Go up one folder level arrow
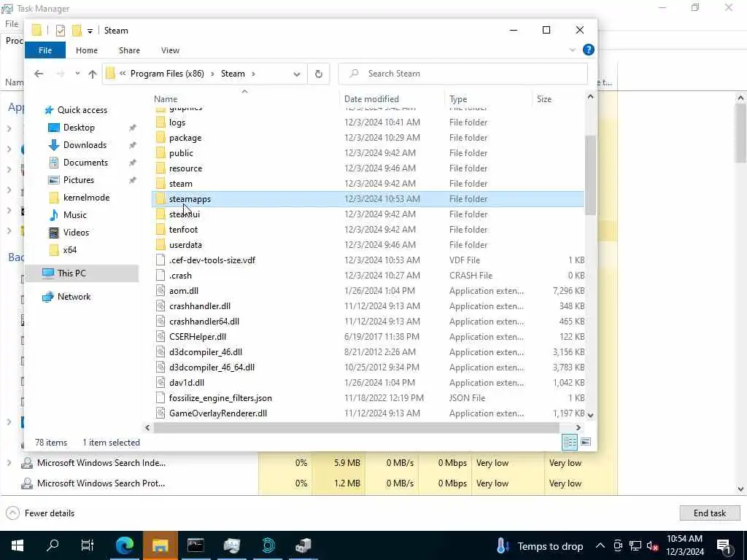This screenshot has height=560, width=747. 93,74
